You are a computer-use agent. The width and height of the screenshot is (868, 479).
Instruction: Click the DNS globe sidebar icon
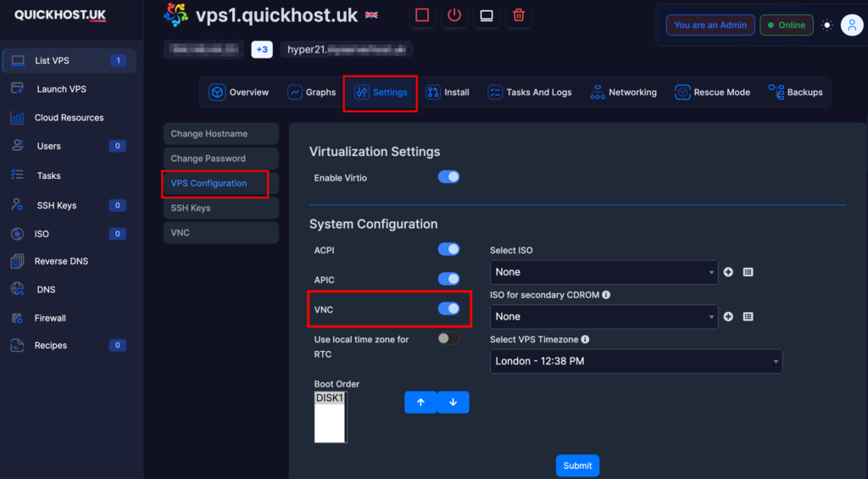17,289
